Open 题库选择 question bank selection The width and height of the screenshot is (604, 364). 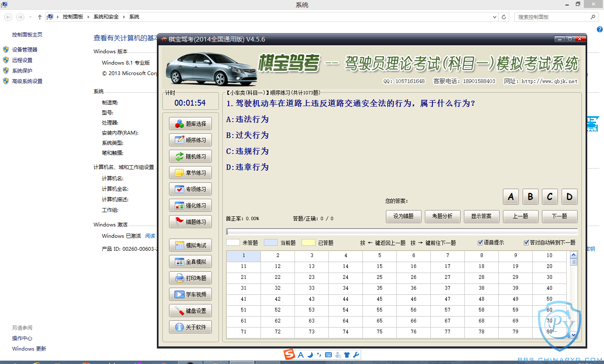(x=190, y=124)
